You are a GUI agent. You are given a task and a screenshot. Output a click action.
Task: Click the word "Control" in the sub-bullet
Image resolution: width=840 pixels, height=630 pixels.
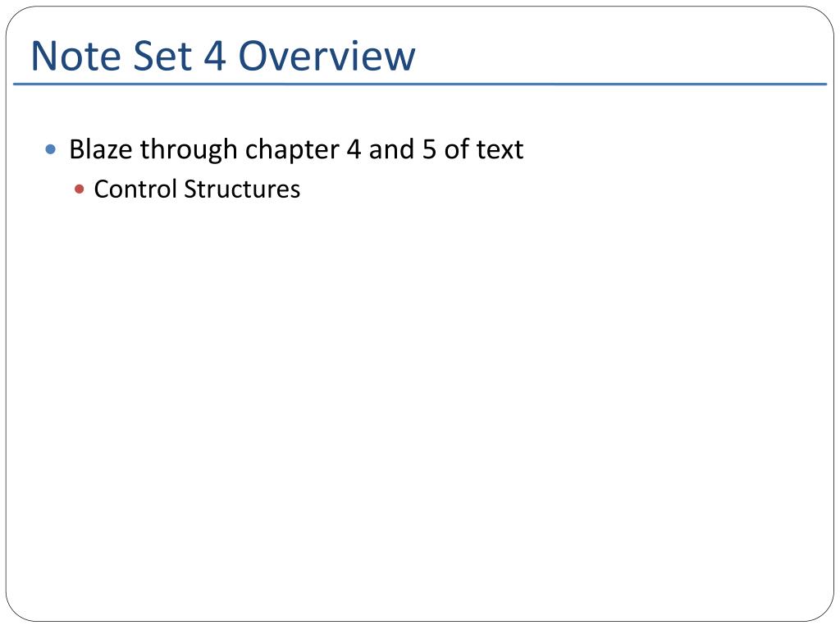coord(135,189)
